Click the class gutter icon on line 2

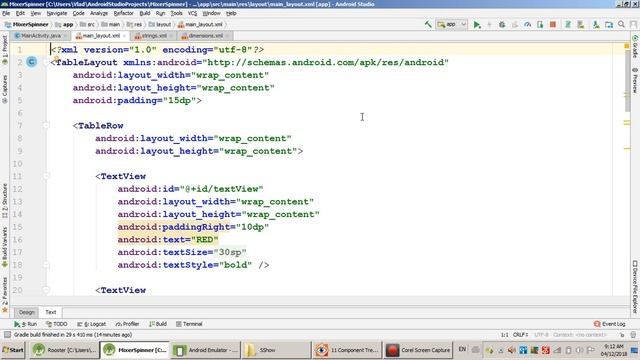tap(32, 62)
